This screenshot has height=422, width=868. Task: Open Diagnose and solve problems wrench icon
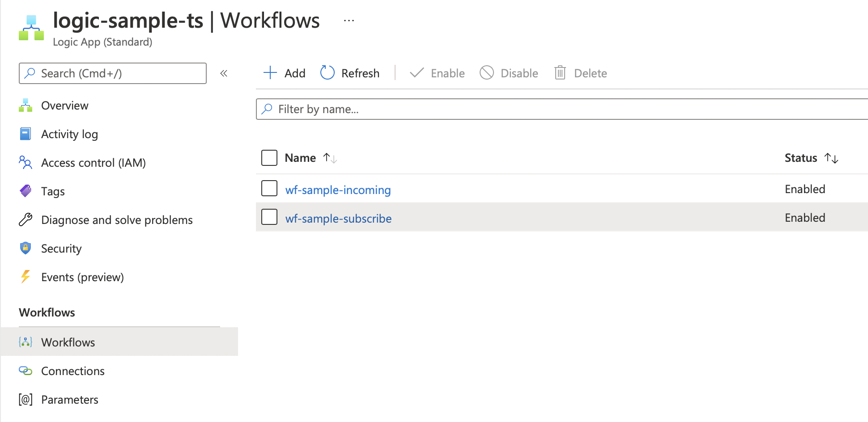coord(26,219)
